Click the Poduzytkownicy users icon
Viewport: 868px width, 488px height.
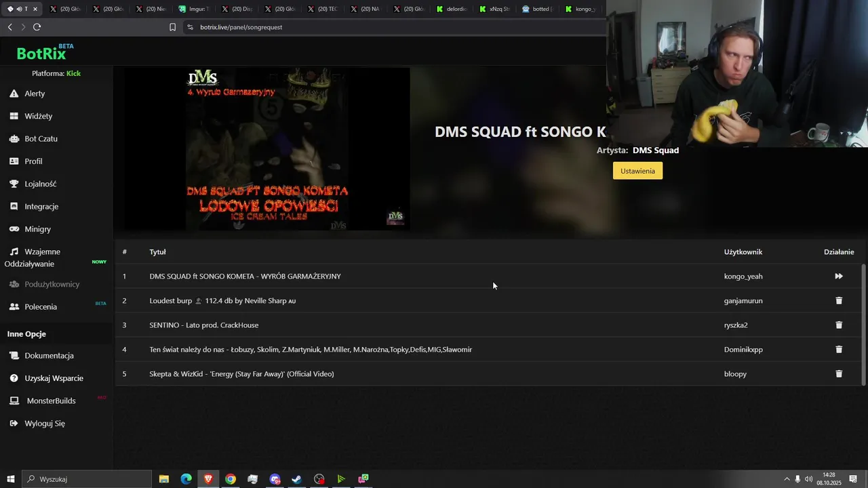pyautogui.click(x=14, y=284)
